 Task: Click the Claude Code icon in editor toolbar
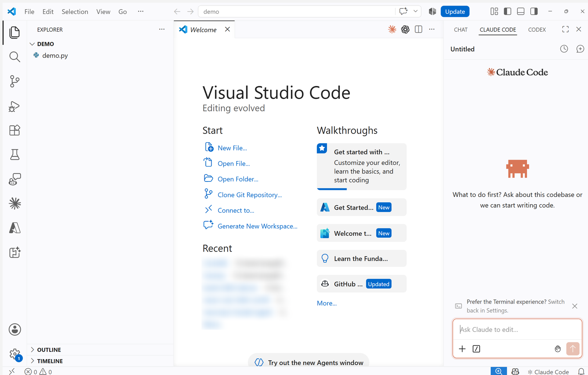[x=392, y=29]
